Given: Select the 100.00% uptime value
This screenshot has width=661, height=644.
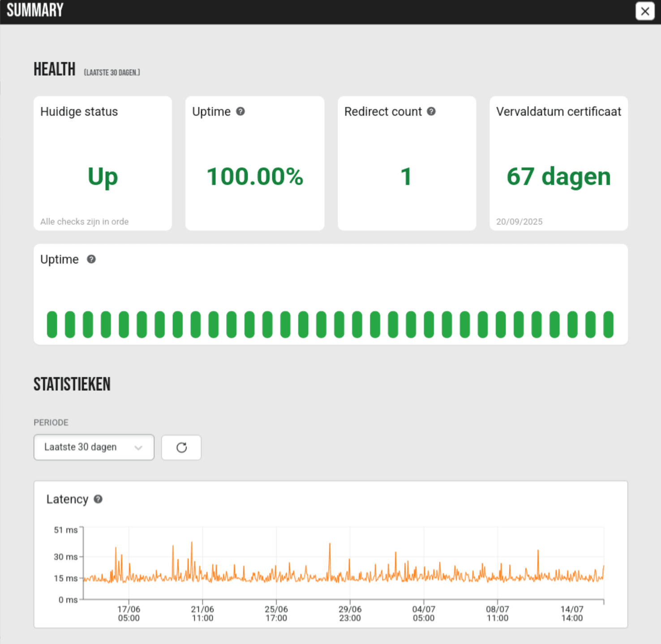Looking at the screenshot, I should tap(255, 176).
